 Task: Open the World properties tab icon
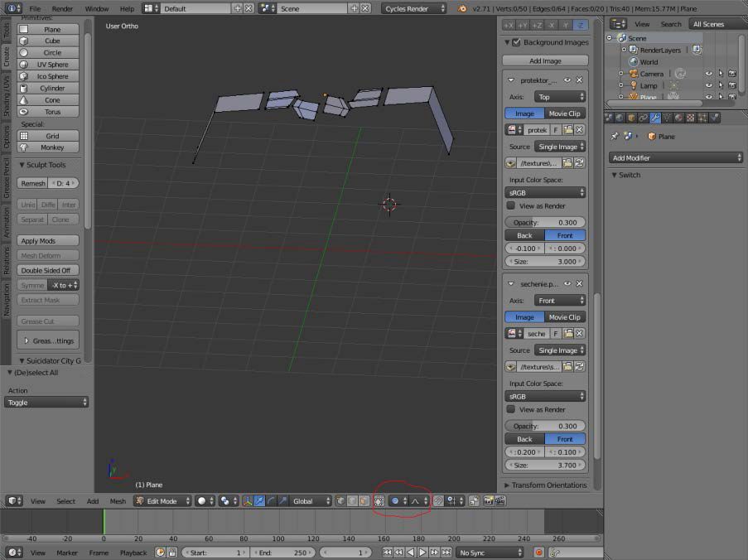(x=620, y=118)
